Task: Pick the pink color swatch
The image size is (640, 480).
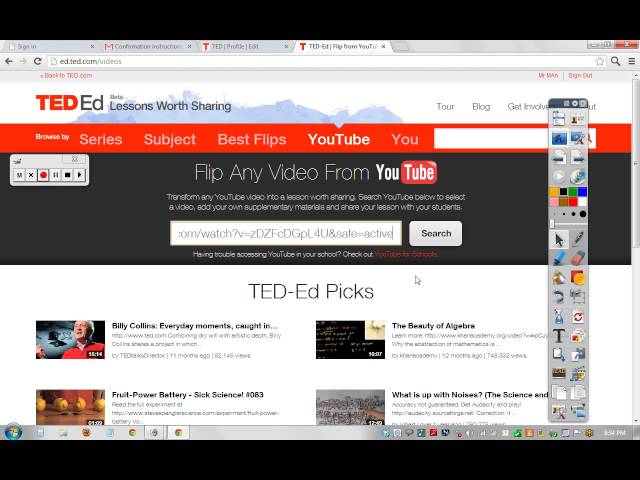Action: [x=554, y=202]
